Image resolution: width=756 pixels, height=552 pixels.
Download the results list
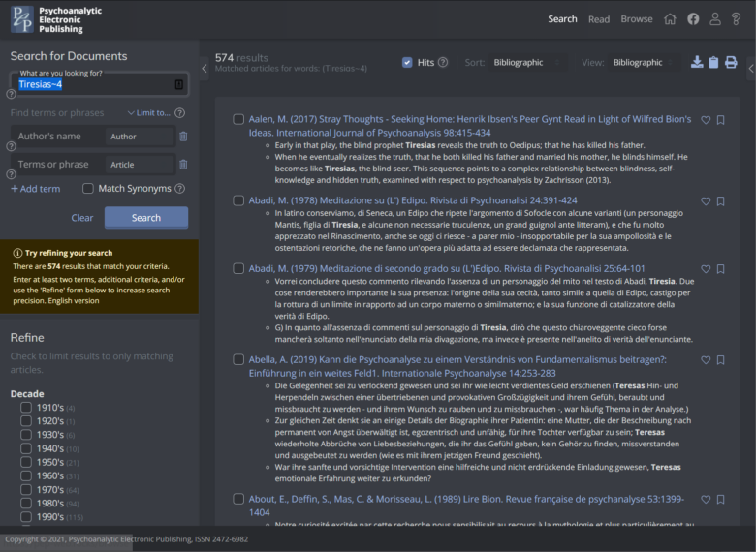coord(697,63)
